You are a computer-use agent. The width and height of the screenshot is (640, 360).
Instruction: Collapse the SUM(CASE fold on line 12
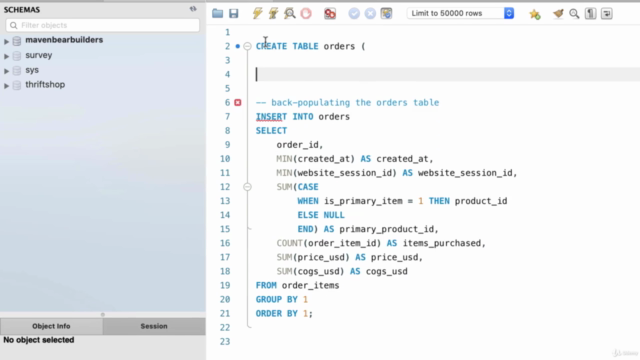(247, 187)
